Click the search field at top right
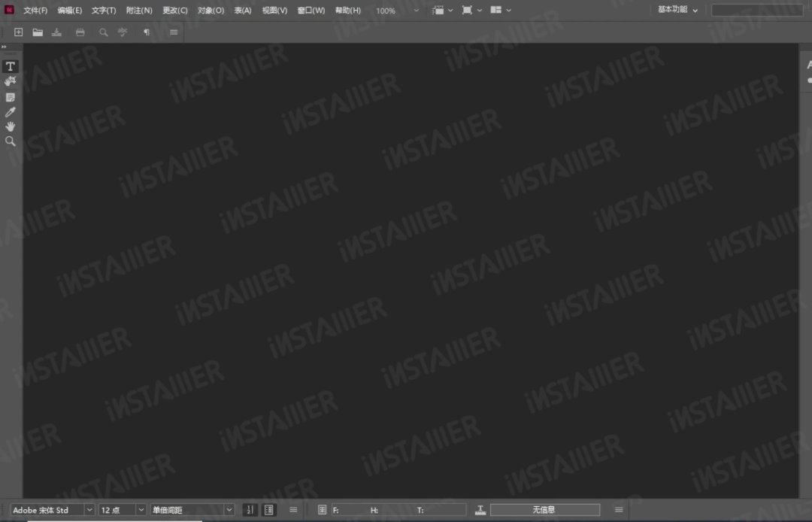The width and height of the screenshot is (812, 522). point(757,10)
